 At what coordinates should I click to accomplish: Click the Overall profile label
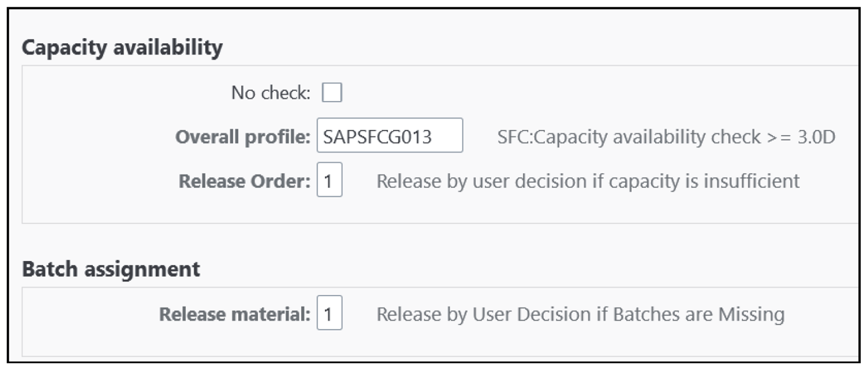click(243, 137)
